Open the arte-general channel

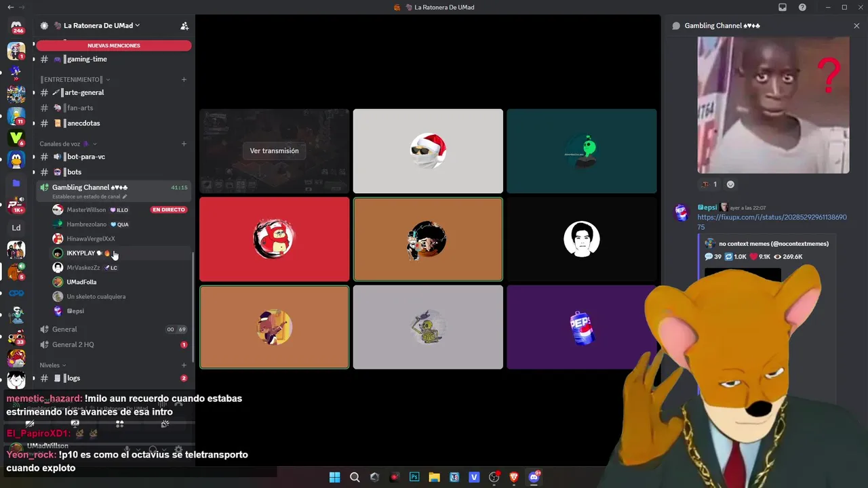coord(114,92)
